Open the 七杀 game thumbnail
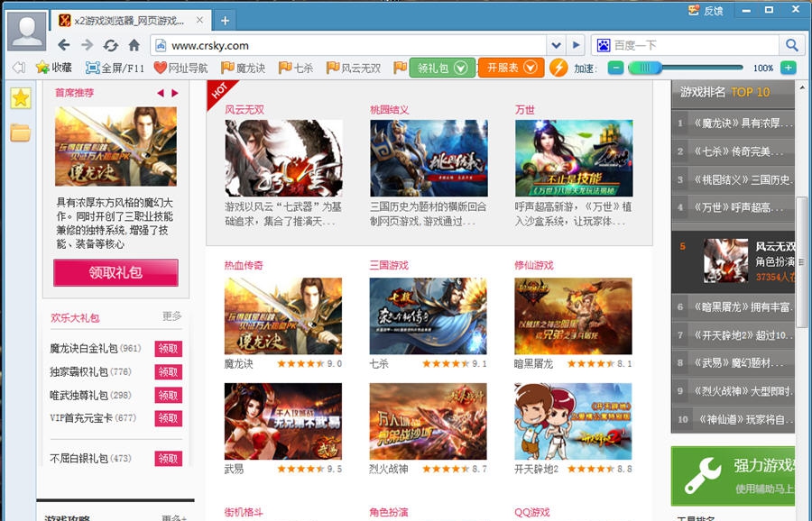 tap(429, 316)
